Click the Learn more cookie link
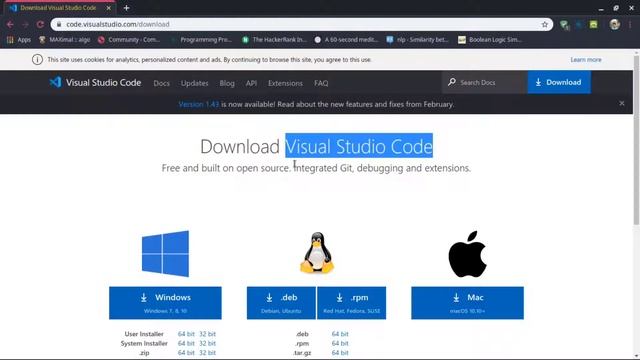 pos(586,60)
